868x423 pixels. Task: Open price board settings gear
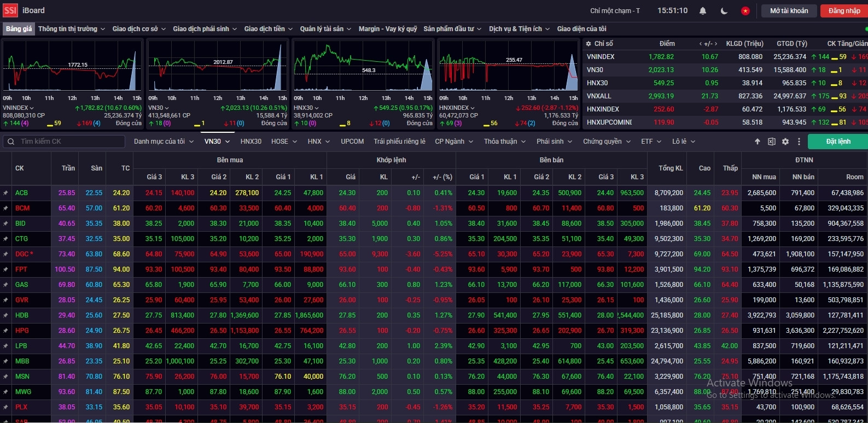pyautogui.click(x=785, y=142)
